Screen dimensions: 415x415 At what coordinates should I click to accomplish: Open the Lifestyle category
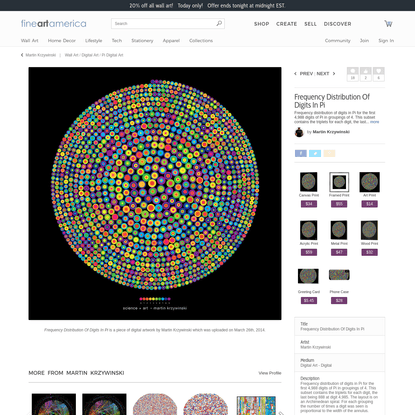click(x=94, y=41)
